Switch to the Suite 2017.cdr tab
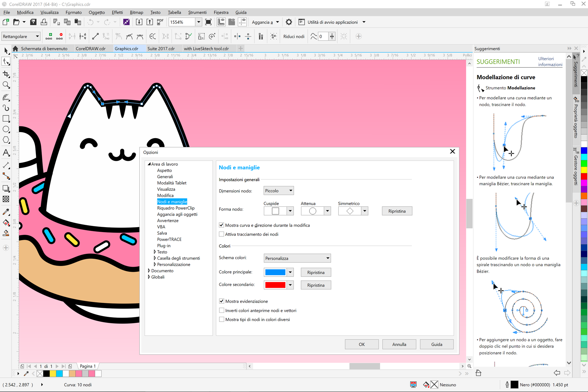 pos(161,49)
